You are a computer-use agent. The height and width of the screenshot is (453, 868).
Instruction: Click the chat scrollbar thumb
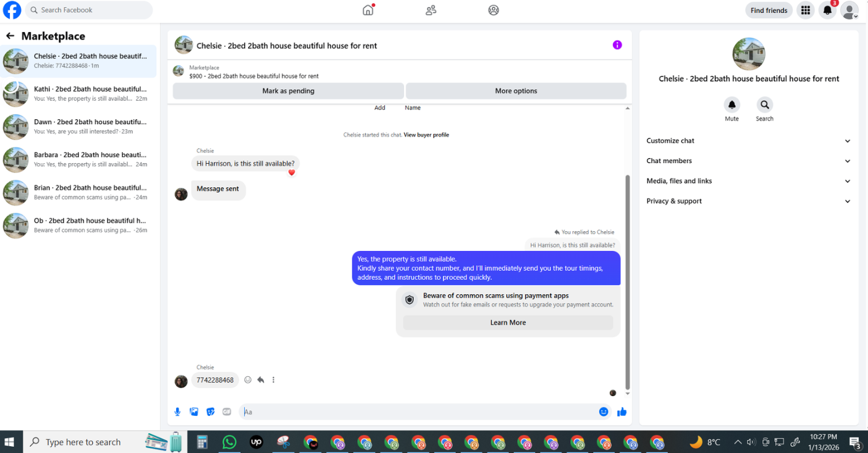click(628, 281)
